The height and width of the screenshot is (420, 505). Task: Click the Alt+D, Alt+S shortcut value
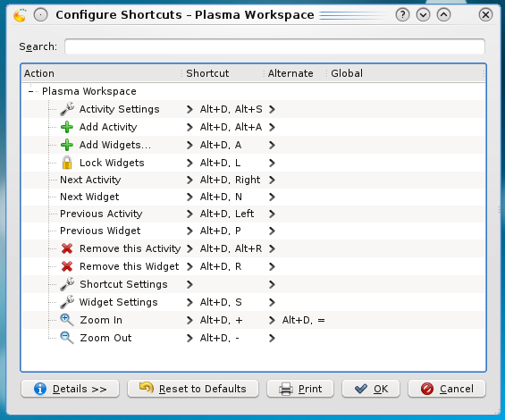pos(231,109)
